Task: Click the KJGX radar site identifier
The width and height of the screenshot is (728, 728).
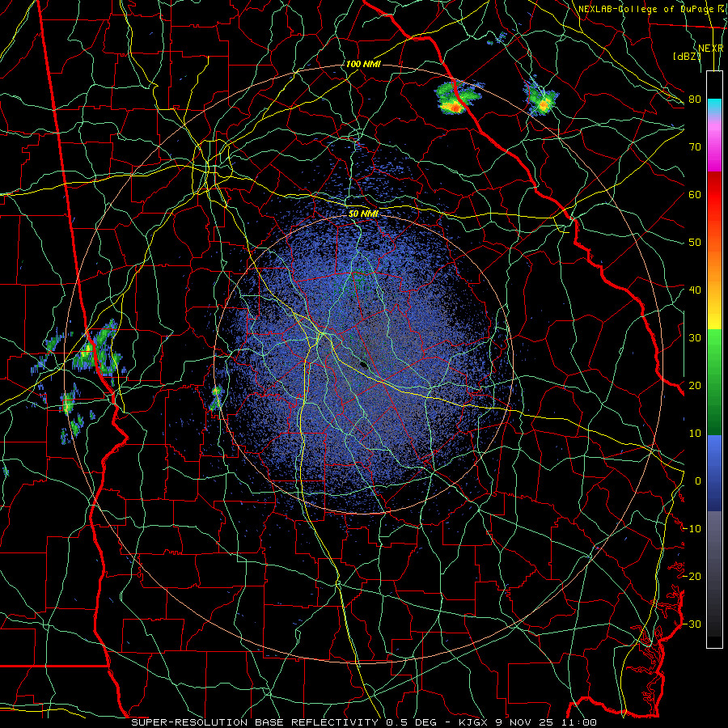Action: [473, 722]
